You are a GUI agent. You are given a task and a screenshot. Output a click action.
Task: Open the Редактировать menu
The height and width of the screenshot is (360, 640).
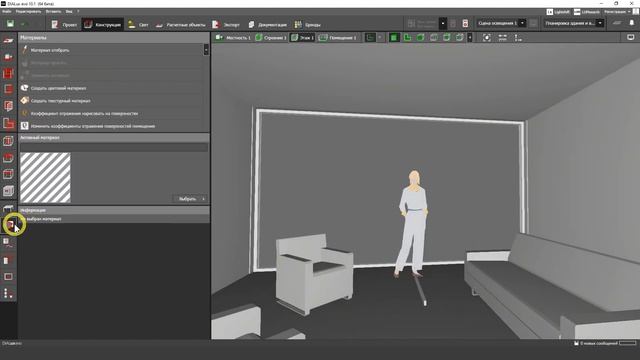pos(28,11)
